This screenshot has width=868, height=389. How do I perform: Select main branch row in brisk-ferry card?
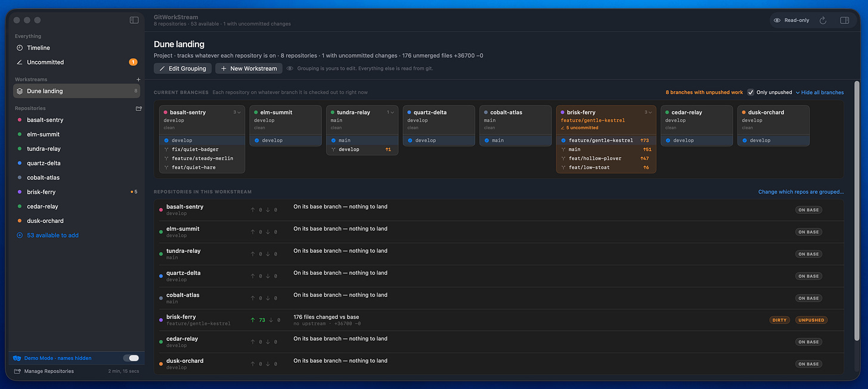(x=606, y=150)
